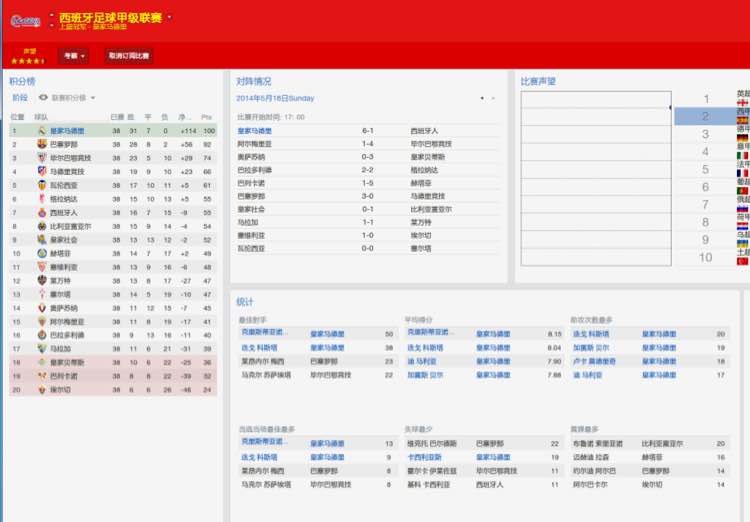The image size is (750, 522).
Task: Click the 6-1 score in fixtures list
Action: (367, 131)
